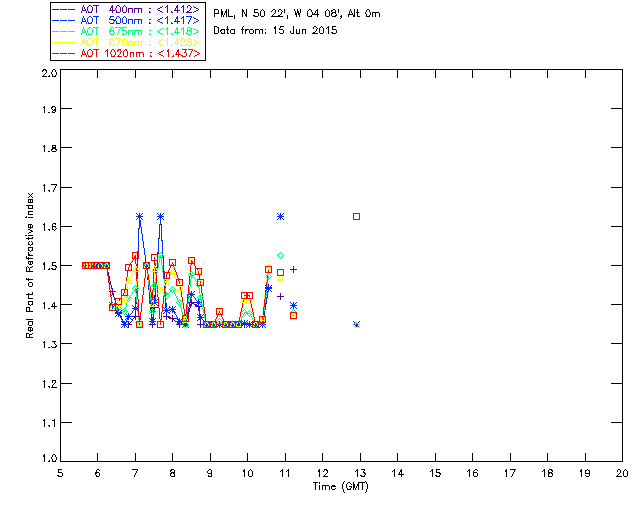Click the 16 time-axis tick label
The image size is (640, 512).
click(x=472, y=473)
